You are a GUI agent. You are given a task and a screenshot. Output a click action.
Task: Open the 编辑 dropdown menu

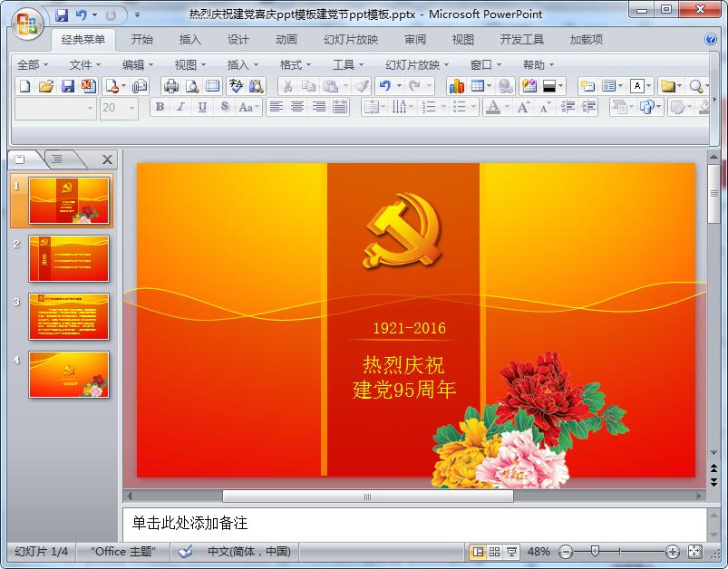(x=138, y=65)
